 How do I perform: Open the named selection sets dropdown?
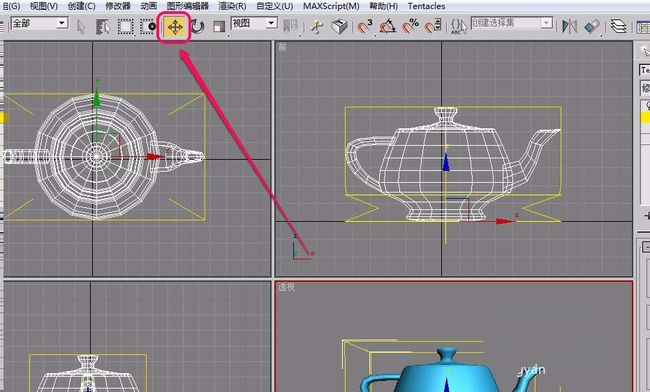[512, 23]
